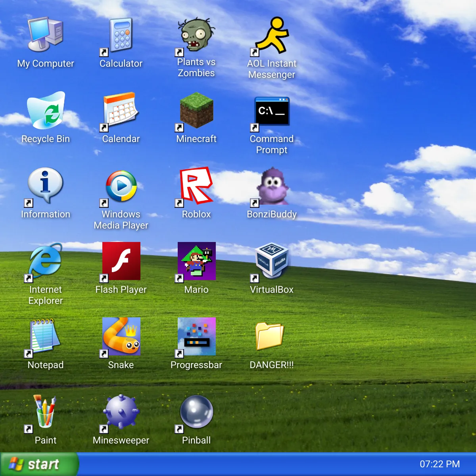Launch the VirtualBox desktop icon
476x476 pixels.
(272, 261)
